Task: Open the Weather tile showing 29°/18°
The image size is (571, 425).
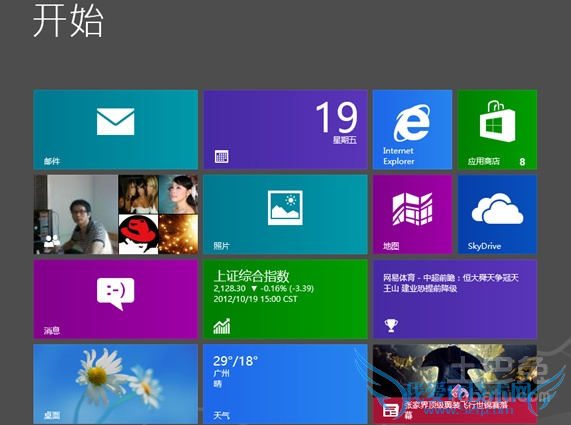Action: [285, 384]
